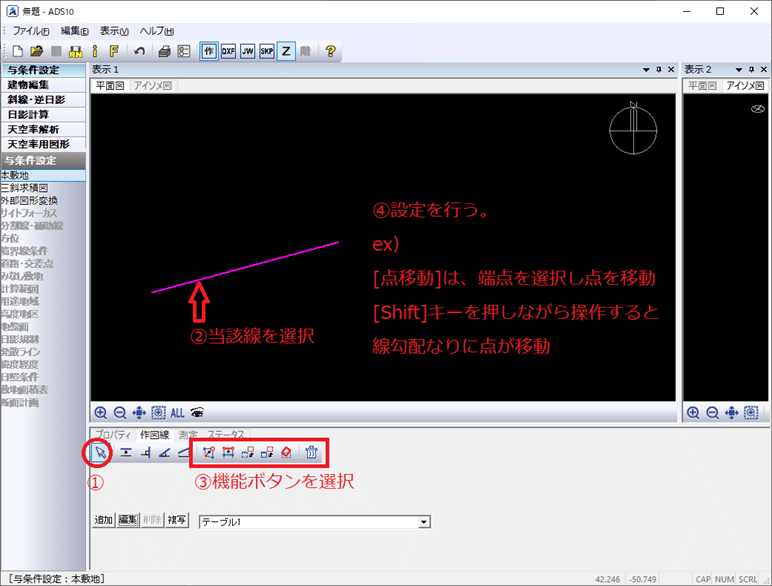This screenshot has height=586, width=772.
Task: Click the 追加 button
Action: tap(103, 520)
